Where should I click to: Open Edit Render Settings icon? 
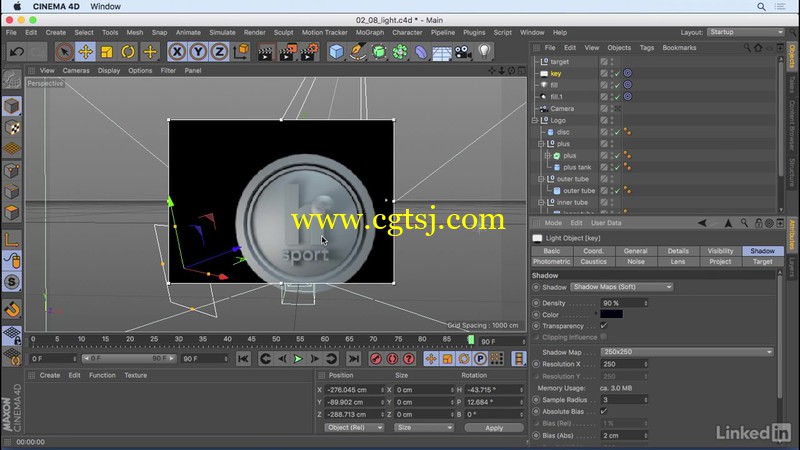click(x=309, y=52)
